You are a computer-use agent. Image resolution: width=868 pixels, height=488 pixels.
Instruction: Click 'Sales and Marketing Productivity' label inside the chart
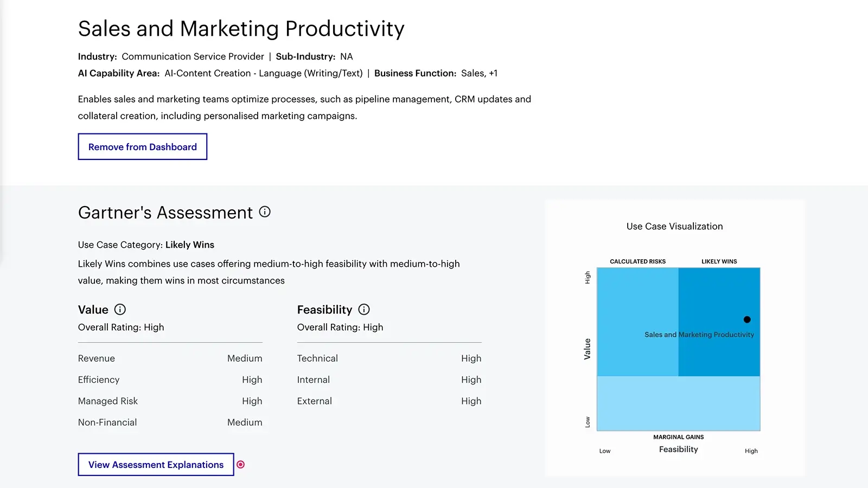click(699, 335)
